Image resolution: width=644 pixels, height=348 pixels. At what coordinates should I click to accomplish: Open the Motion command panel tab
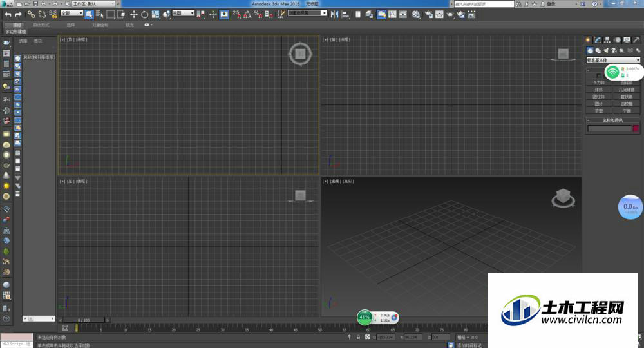point(618,40)
